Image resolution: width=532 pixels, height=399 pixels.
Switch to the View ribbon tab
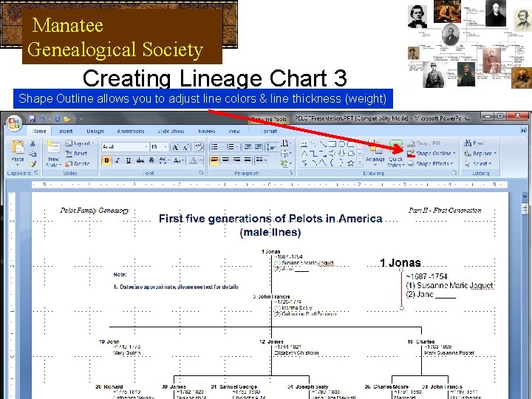tap(234, 131)
